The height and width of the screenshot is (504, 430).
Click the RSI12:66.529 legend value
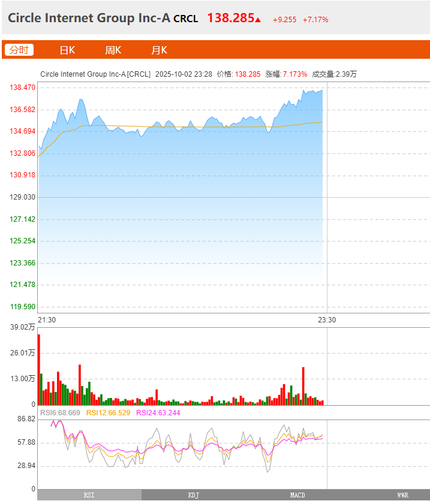108,413
